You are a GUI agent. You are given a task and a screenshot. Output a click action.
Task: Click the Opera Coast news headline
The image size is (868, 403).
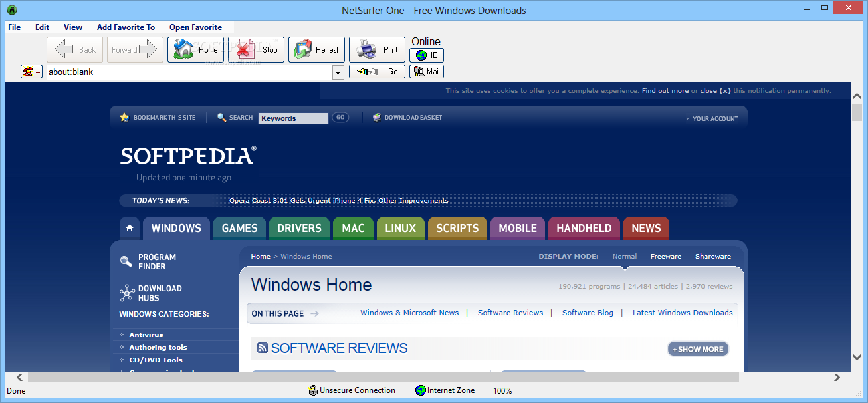pos(338,200)
